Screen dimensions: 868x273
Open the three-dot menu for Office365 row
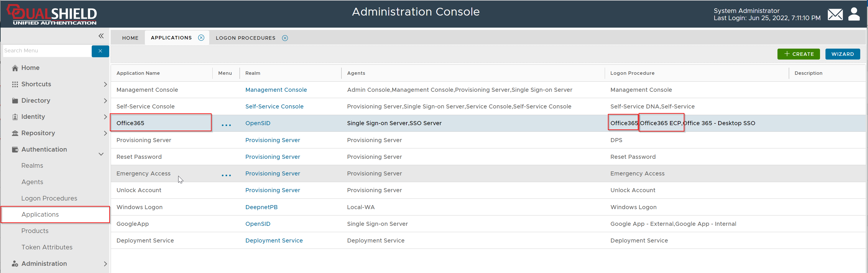click(x=226, y=125)
